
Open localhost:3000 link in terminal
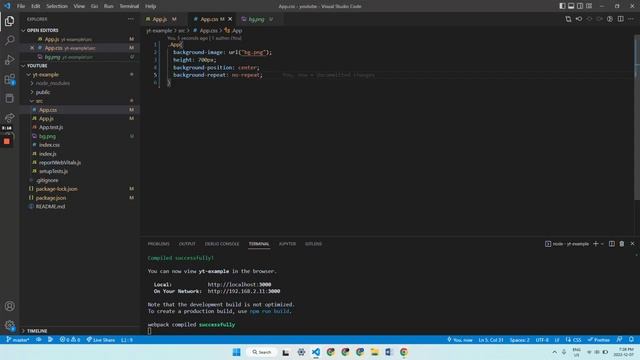coord(239,284)
